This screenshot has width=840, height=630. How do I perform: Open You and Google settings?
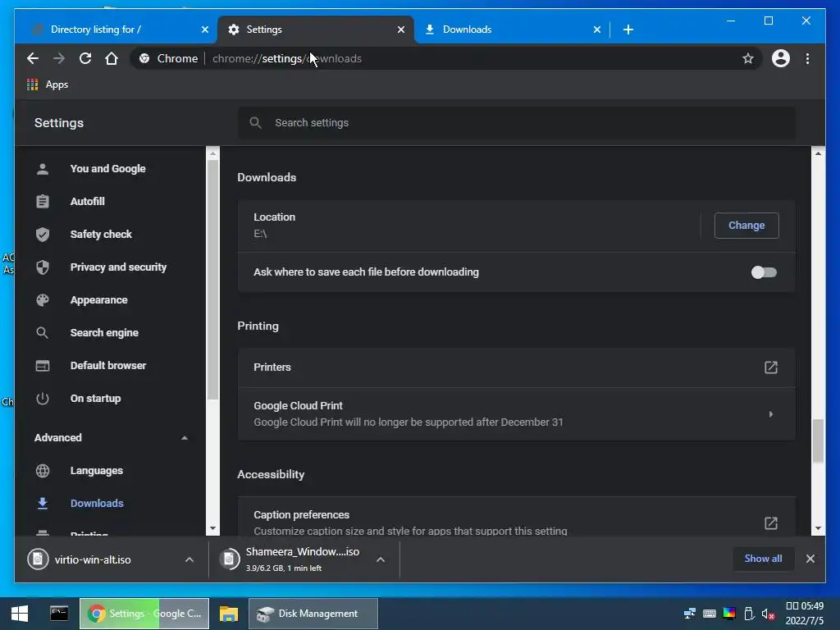107,169
